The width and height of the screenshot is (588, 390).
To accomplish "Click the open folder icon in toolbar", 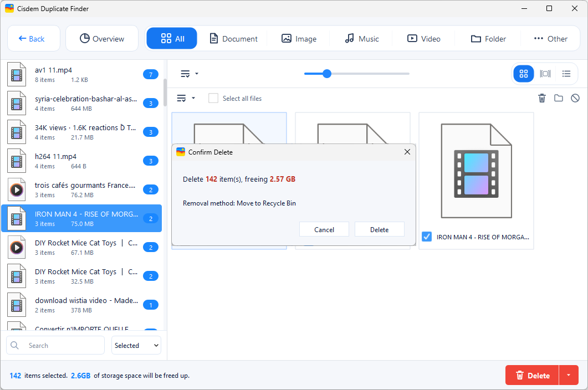I will point(559,98).
